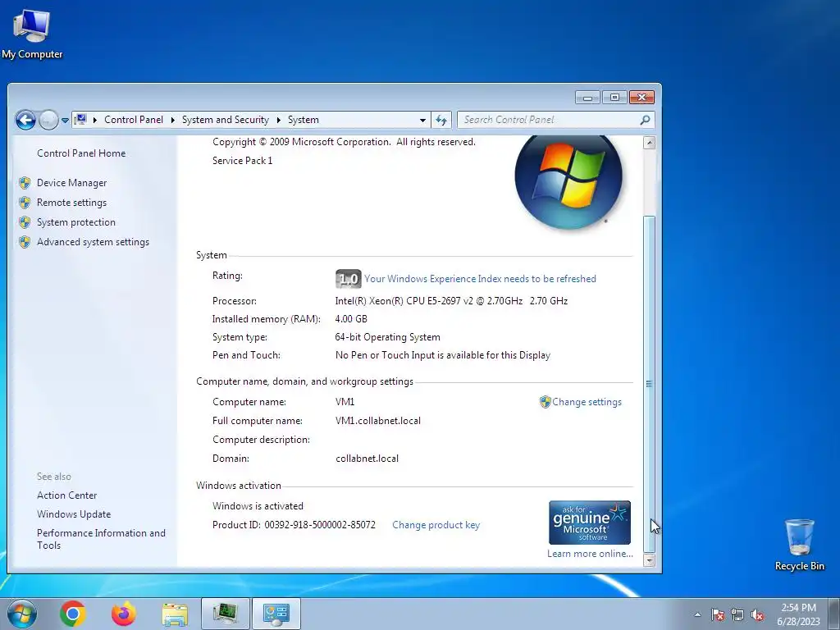Open the clock showing 2:54 PM
This screenshot has height=630, width=840.
click(x=798, y=614)
